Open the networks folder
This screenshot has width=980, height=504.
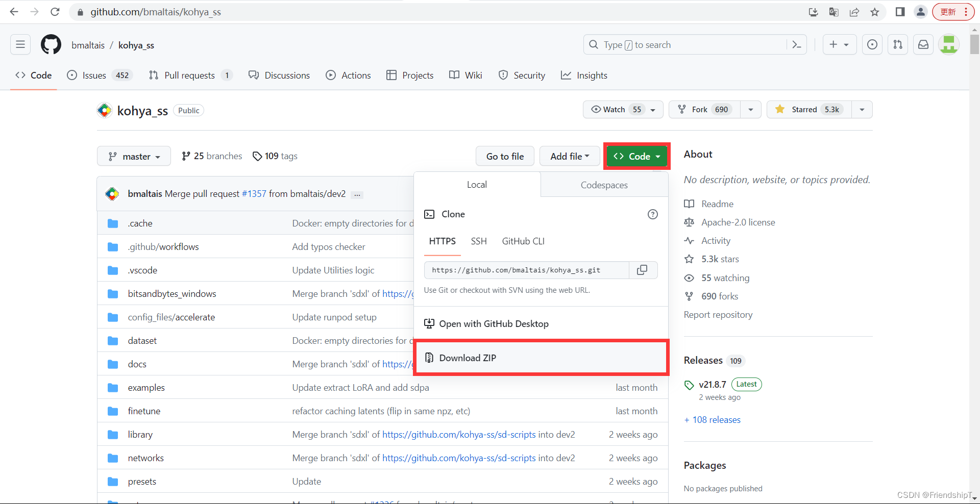[146, 458]
